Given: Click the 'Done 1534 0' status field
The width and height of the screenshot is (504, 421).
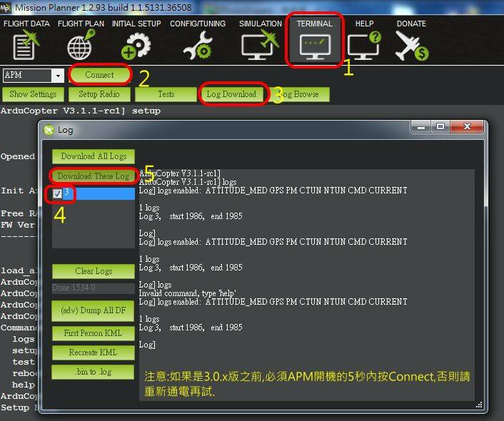Looking at the screenshot, I should 94,288.
